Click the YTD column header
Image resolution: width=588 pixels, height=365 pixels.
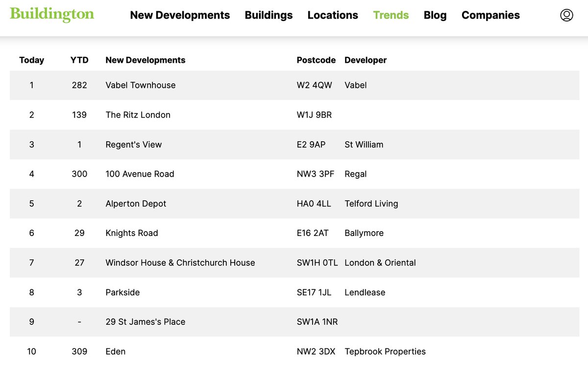pos(79,60)
